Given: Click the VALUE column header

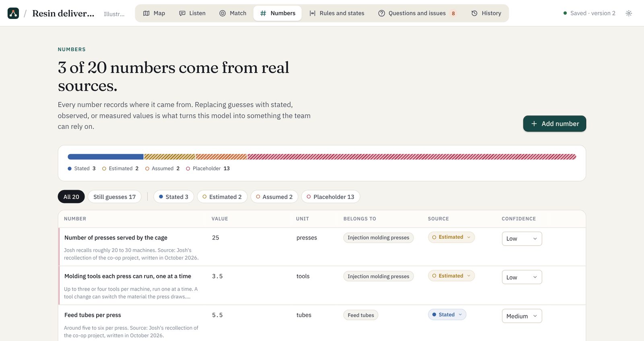Looking at the screenshot, I should [220, 219].
